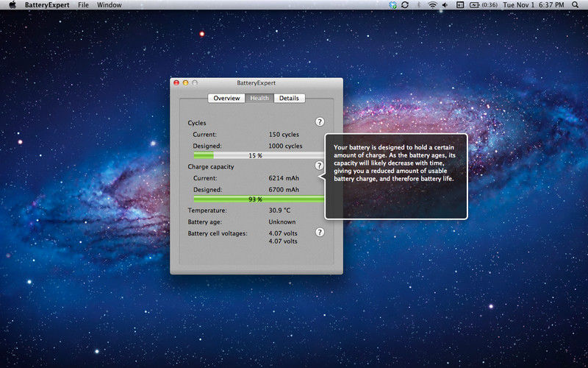Click the help icon next to Battery cell voltages
The height and width of the screenshot is (368, 588).
point(320,232)
